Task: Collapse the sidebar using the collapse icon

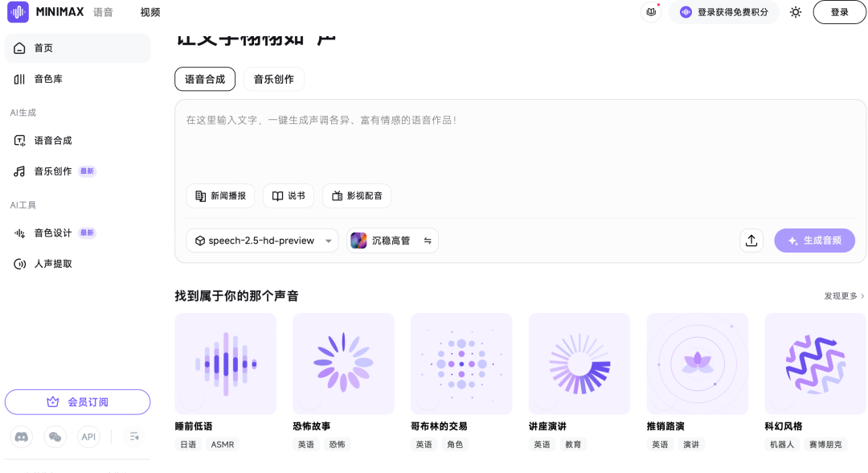Action: (134, 437)
